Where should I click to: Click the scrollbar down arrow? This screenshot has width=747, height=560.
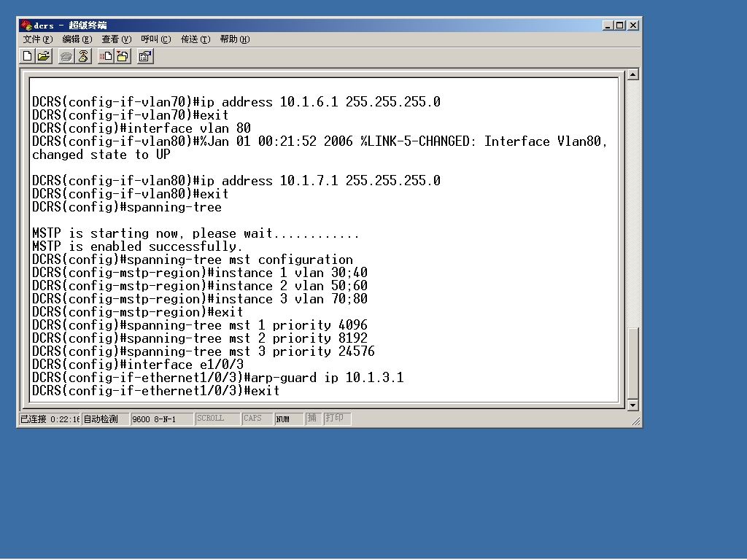[632, 405]
